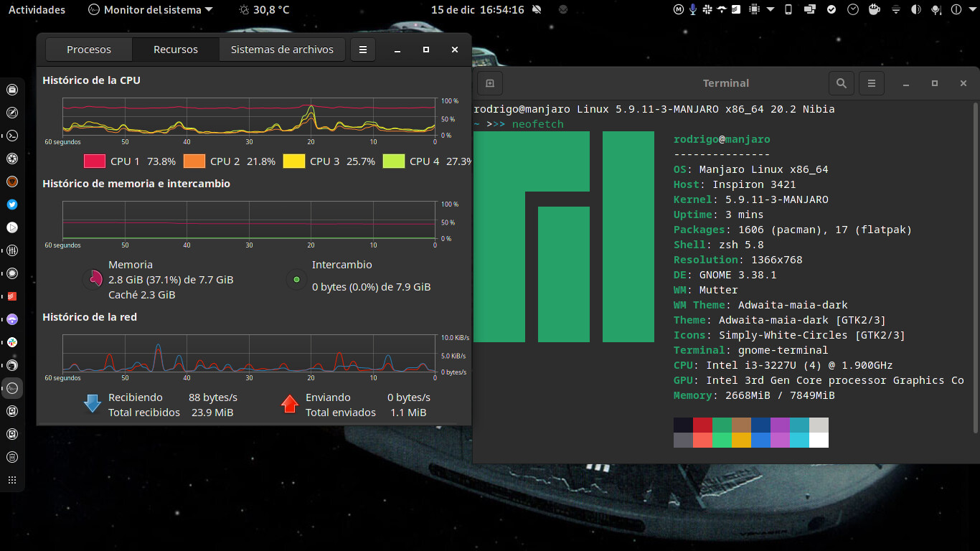
Task: Open the Monitor del sistema app menu dropdown
Action: pyautogui.click(x=151, y=10)
